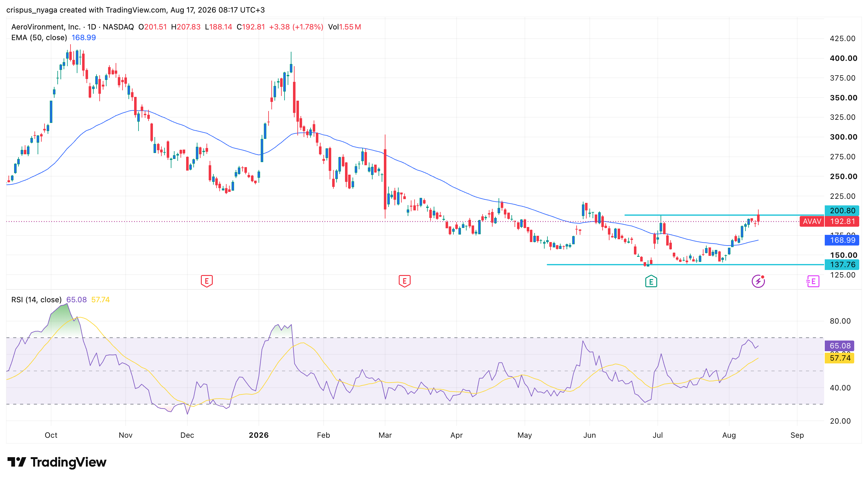
Task: Select the open value O201.51
Action: [153, 27]
